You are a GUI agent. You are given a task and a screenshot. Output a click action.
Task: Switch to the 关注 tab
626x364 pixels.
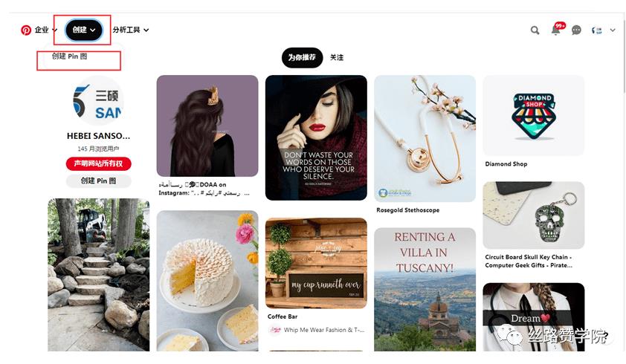pyautogui.click(x=337, y=57)
